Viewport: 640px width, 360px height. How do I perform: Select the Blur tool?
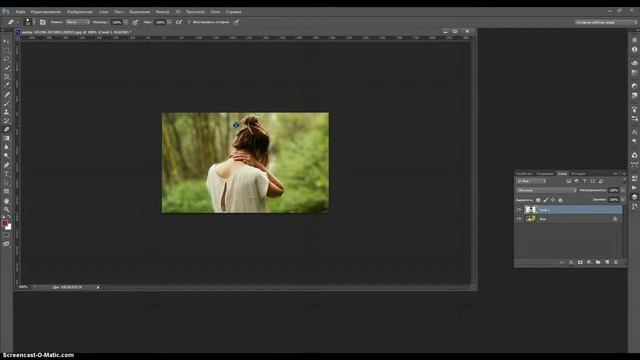(x=7, y=147)
